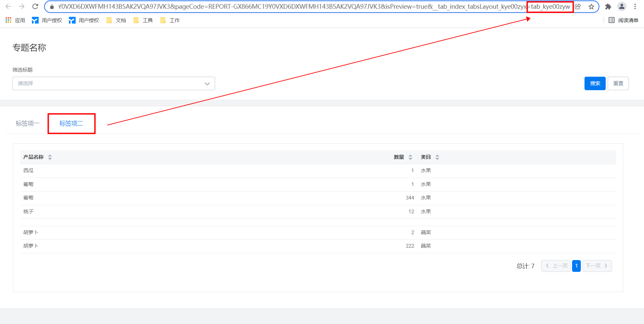Click the 总计: 7 total label
The image size is (644, 324).
[525, 266]
